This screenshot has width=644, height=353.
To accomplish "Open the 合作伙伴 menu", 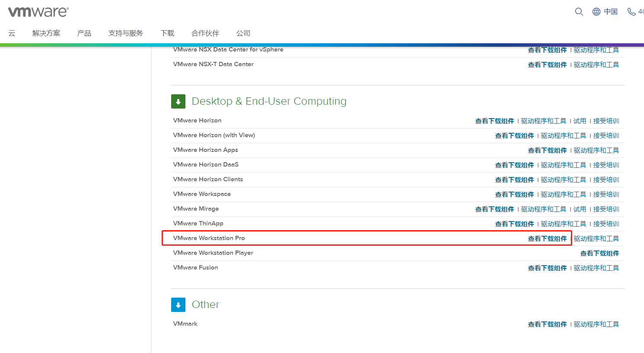I will coord(205,33).
